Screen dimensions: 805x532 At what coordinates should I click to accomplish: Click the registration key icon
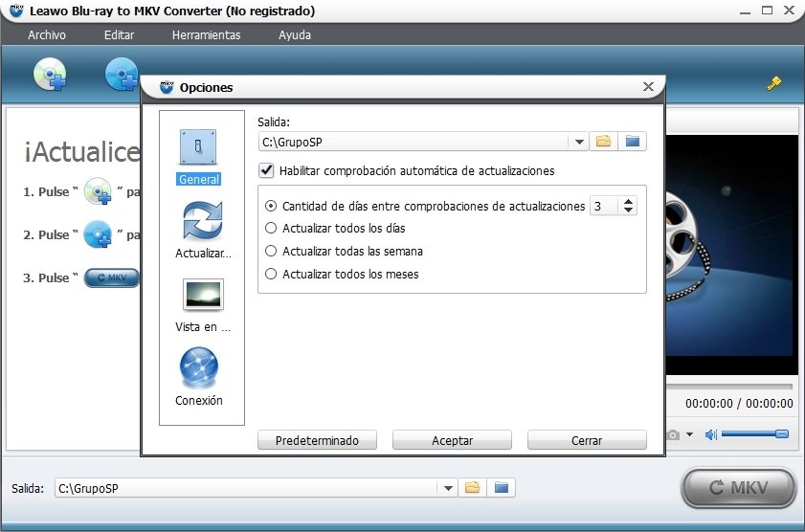click(774, 83)
